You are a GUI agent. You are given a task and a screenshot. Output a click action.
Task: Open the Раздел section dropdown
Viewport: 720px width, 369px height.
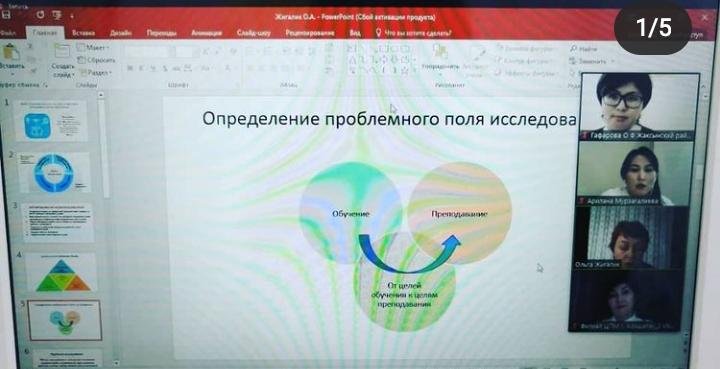point(95,73)
